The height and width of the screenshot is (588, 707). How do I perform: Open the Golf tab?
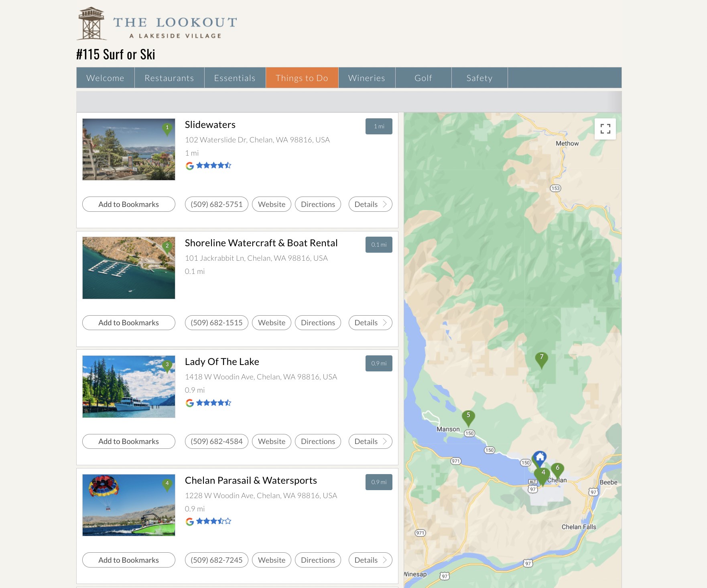tap(423, 78)
